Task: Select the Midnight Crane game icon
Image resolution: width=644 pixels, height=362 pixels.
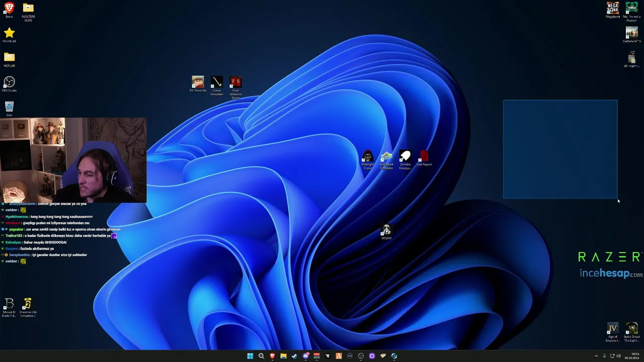Action: (x=367, y=160)
